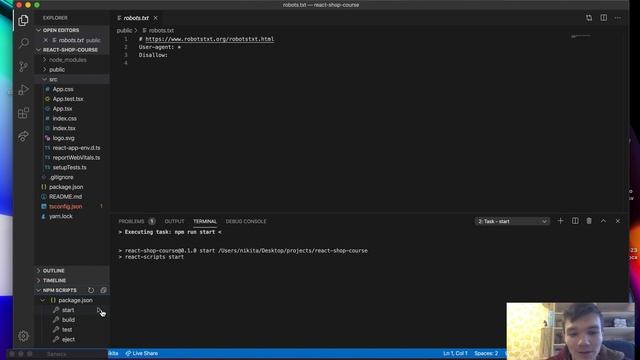
Task: Collapse package.json under NPM Scripts
Action: pyautogui.click(x=43, y=300)
